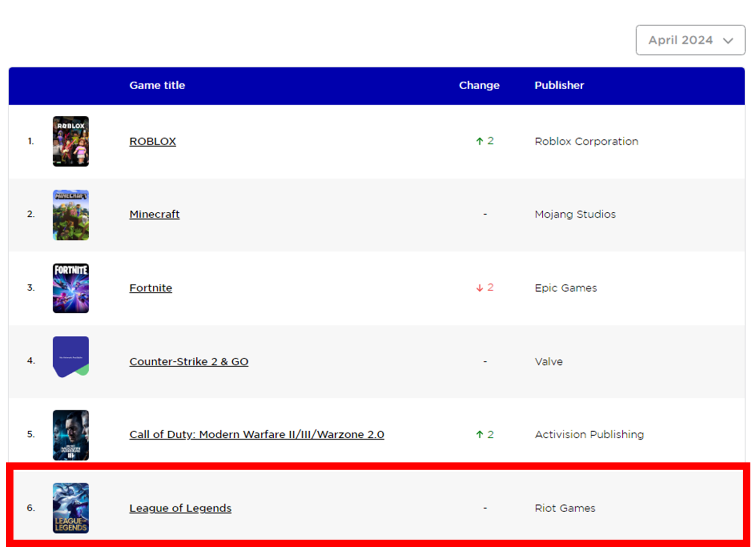
Task: Click the Riot Games publisher text
Action: [565, 508]
